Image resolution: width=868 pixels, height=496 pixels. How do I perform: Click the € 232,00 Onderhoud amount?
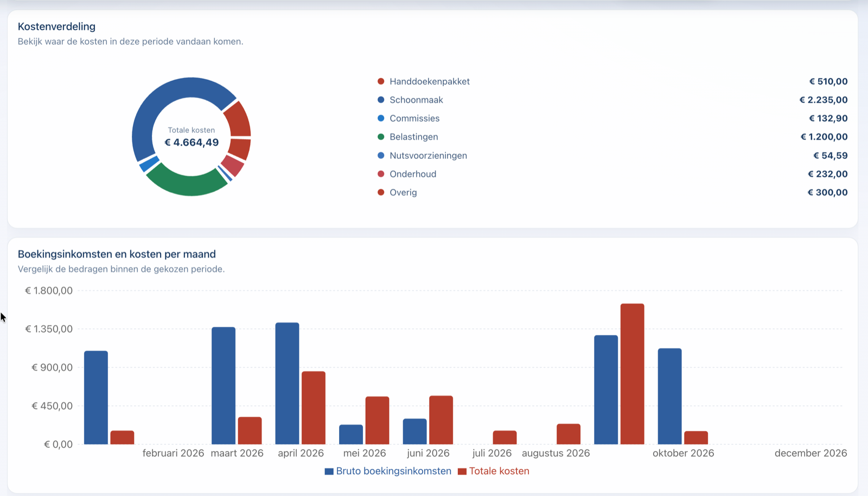point(828,174)
